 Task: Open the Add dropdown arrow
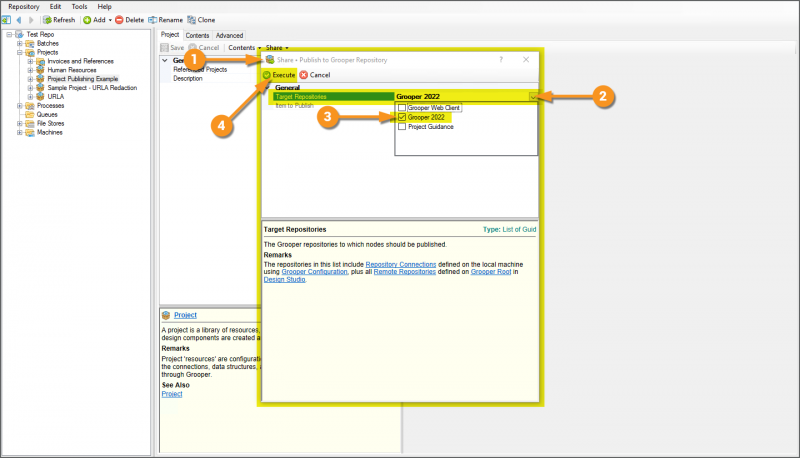tap(110, 20)
